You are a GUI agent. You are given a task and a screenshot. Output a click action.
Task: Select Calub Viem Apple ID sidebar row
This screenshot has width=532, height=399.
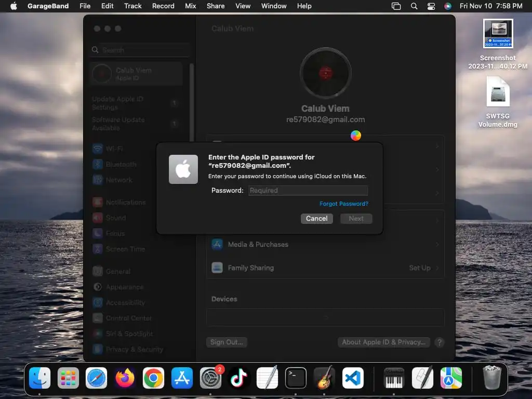point(137,74)
